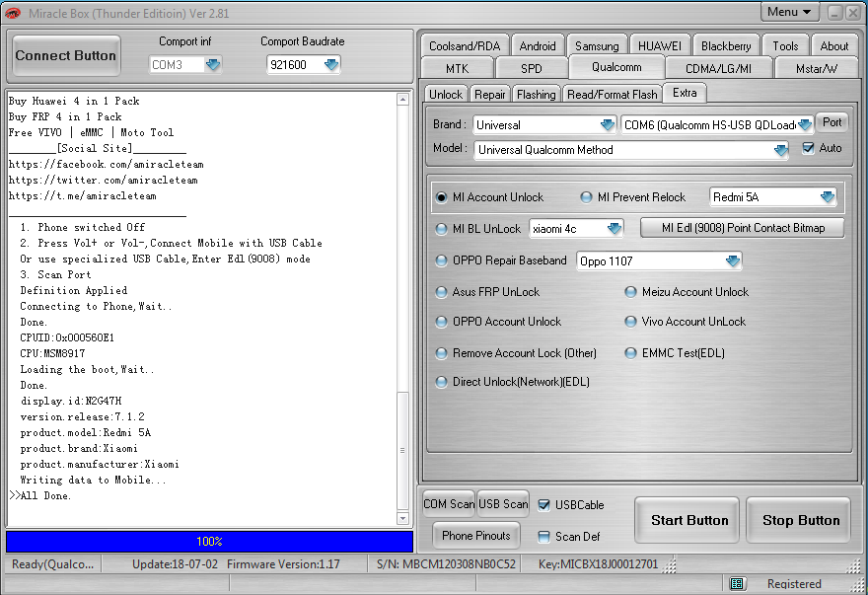This screenshot has height=595, width=868.
Task: Switch to the Unlock sub-tab
Action: click(446, 94)
